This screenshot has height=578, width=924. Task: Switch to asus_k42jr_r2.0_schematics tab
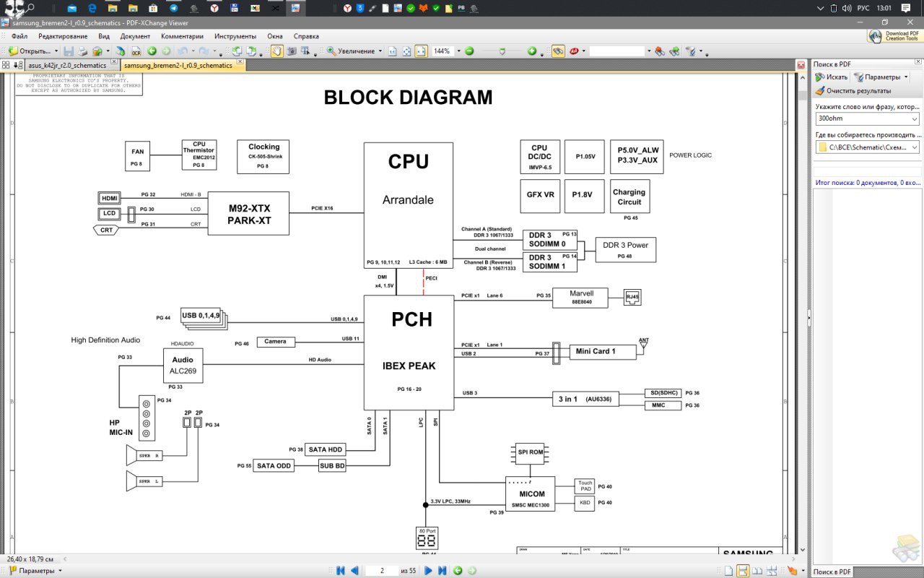(x=67, y=65)
